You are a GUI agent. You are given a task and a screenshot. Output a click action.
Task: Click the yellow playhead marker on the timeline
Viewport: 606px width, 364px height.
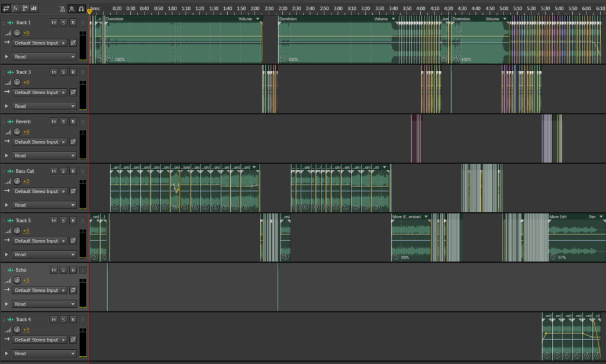pyautogui.click(x=89, y=10)
